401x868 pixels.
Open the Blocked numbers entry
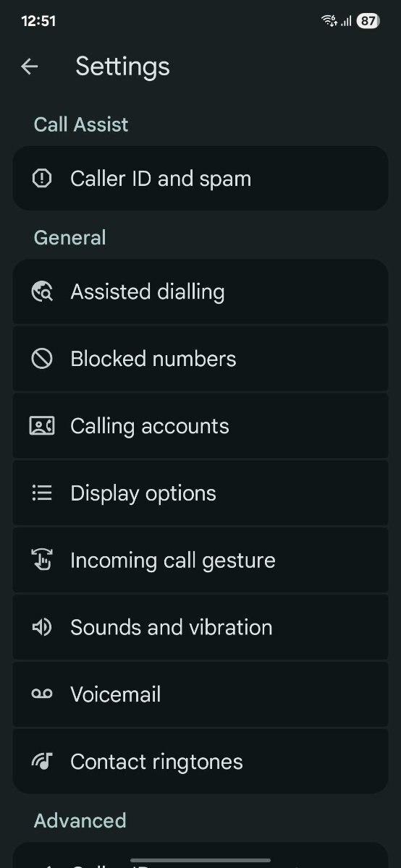point(200,359)
